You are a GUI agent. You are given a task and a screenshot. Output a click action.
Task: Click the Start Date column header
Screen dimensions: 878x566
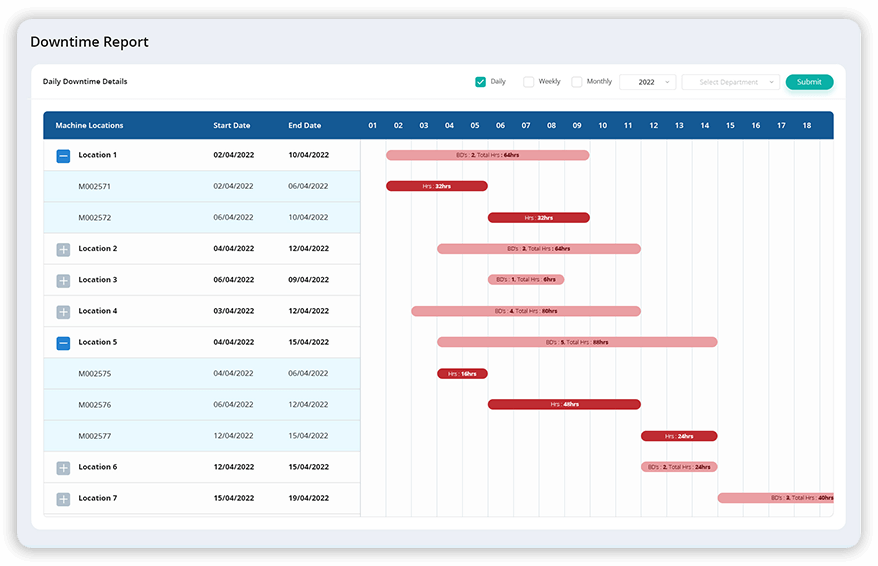231,126
